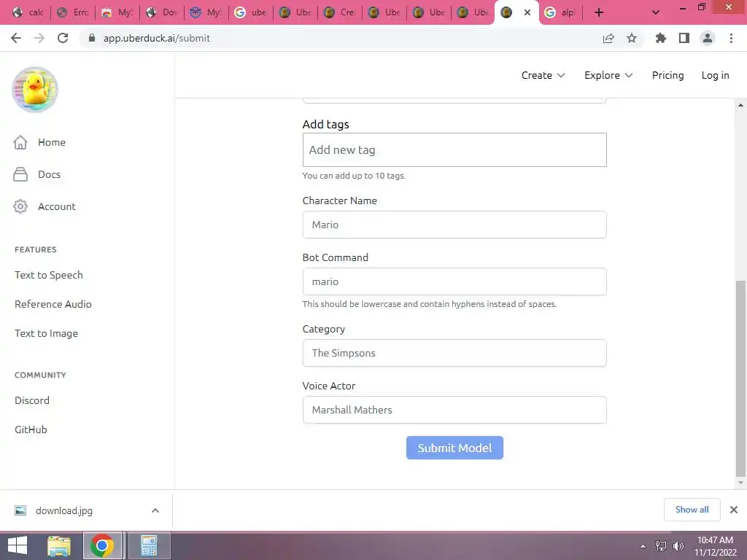Open volume control tray icon

678,546
